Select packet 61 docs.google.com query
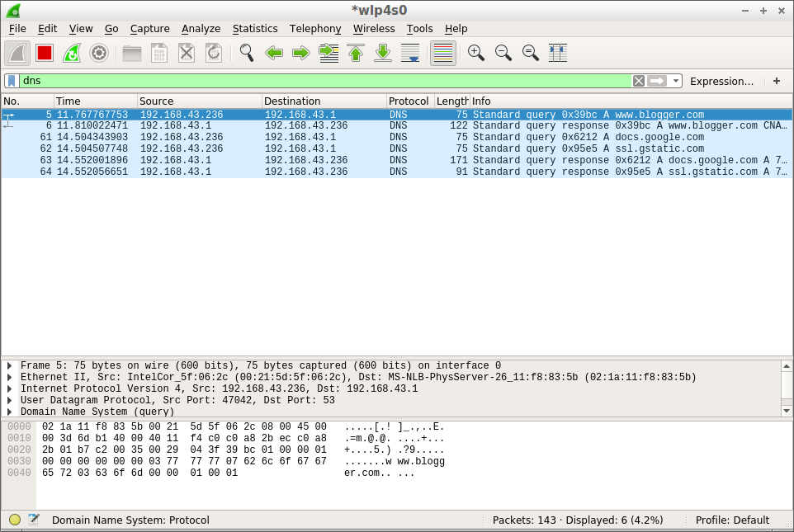 396,137
